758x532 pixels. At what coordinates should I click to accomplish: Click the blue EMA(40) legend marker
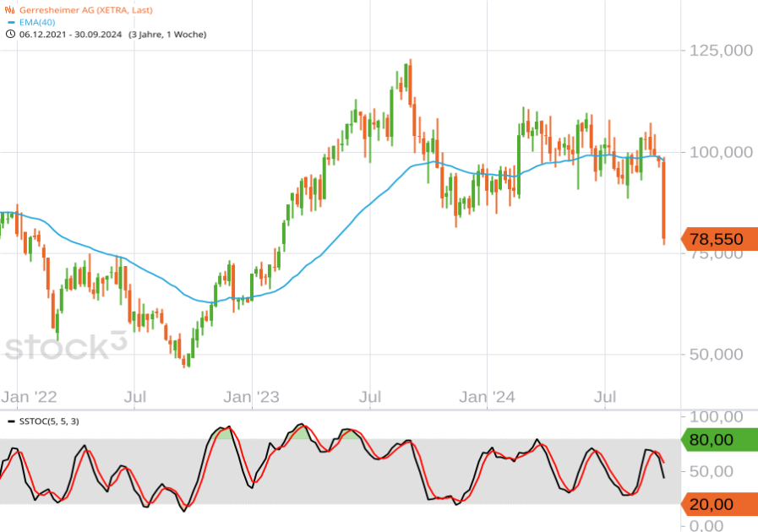(11, 22)
